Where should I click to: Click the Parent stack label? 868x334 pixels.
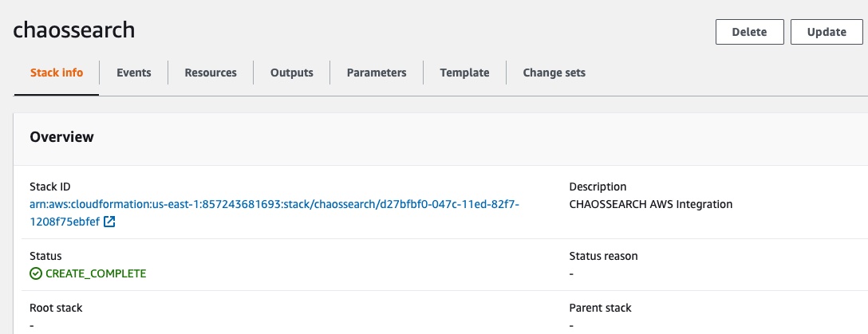click(600, 308)
